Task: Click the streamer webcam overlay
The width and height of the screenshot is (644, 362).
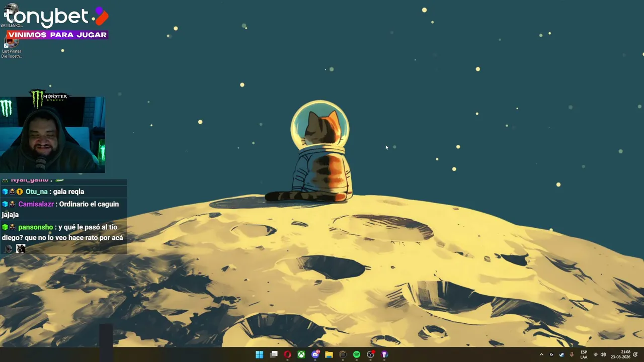Action: point(52,135)
